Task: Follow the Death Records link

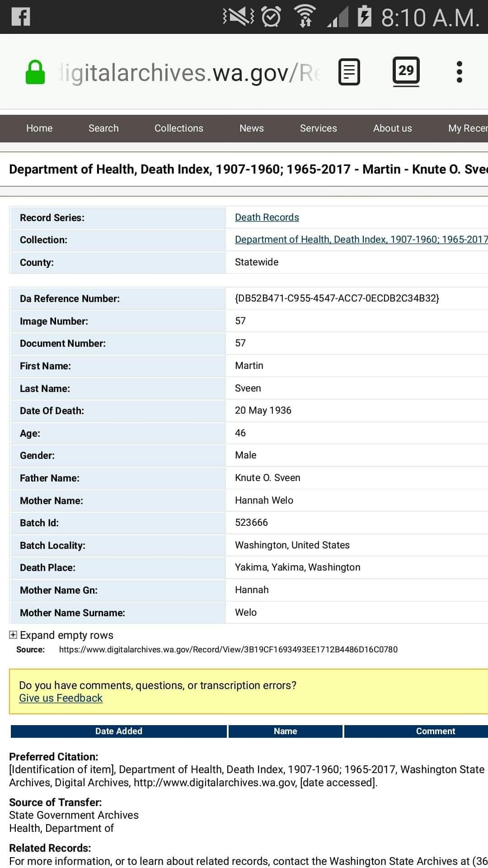Action: pos(267,217)
